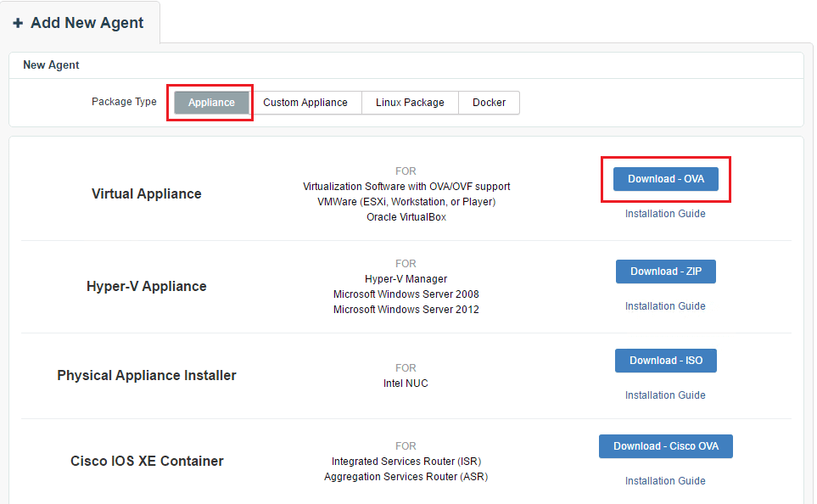The image size is (817, 504).
Task: Open the Hyper-V Appliance Installation Guide
Action: [665, 306]
